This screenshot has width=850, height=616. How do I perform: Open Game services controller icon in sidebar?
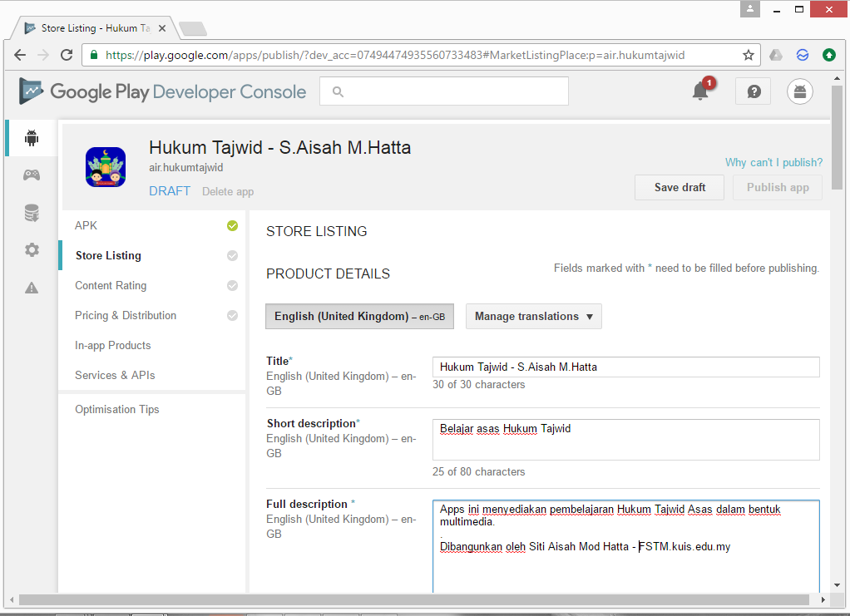[x=32, y=175]
